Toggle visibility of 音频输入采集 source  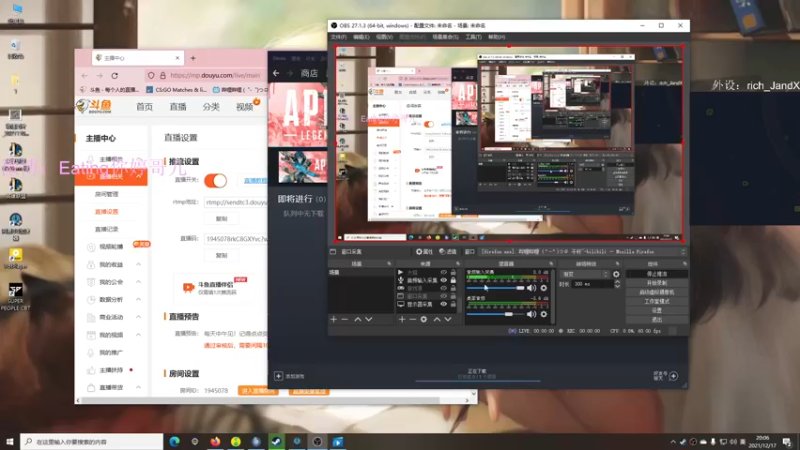(443, 280)
